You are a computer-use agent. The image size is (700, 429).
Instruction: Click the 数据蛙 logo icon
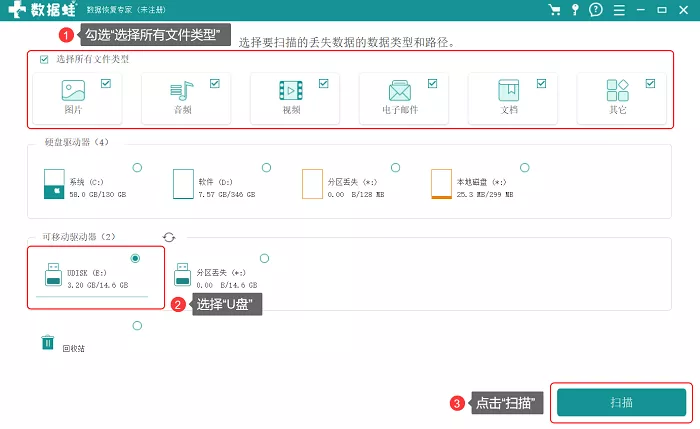pos(17,9)
